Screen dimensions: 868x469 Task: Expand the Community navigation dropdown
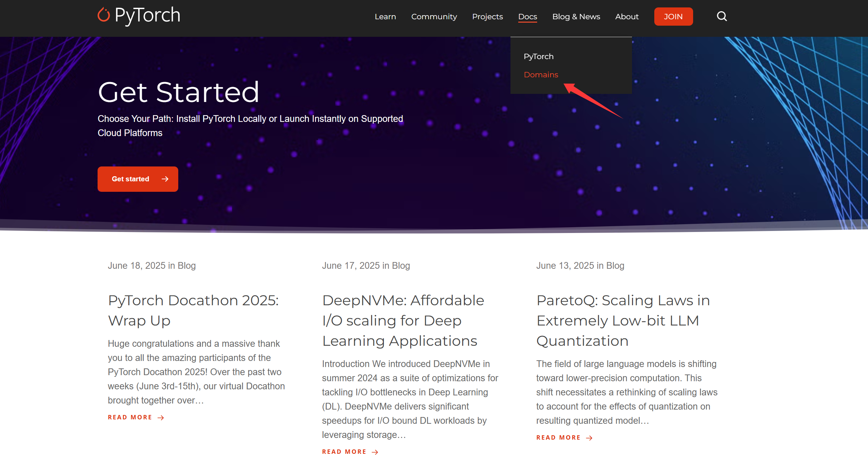(x=434, y=17)
